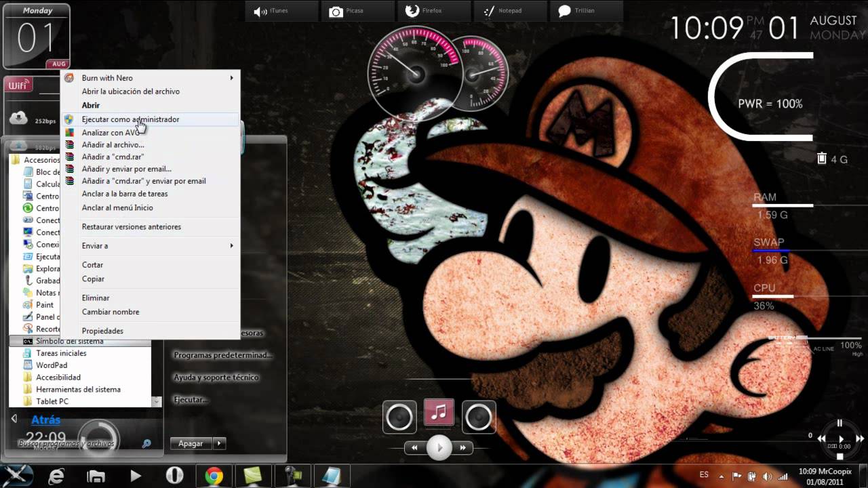Collapse the Accesorios folder
Screen dimensions: 868x488
click(x=41, y=160)
